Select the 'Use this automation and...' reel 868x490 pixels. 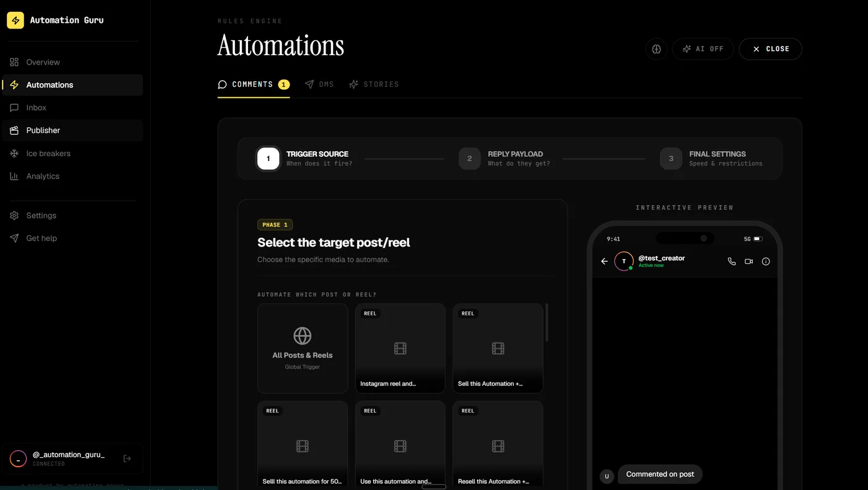click(401, 444)
